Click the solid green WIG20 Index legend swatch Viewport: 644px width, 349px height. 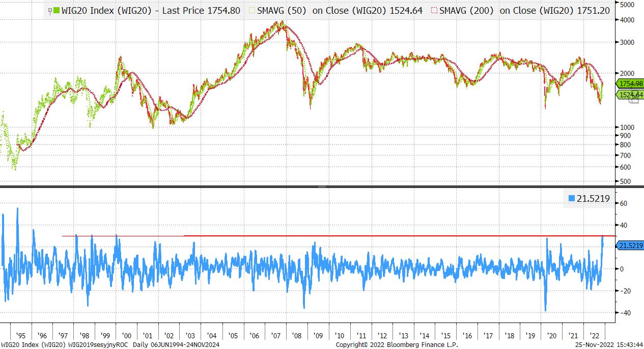coord(56,10)
